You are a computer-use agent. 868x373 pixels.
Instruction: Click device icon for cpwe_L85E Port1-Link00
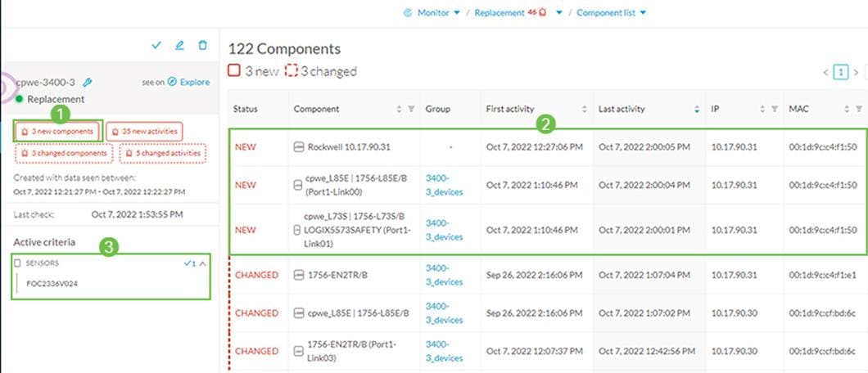tap(297, 185)
